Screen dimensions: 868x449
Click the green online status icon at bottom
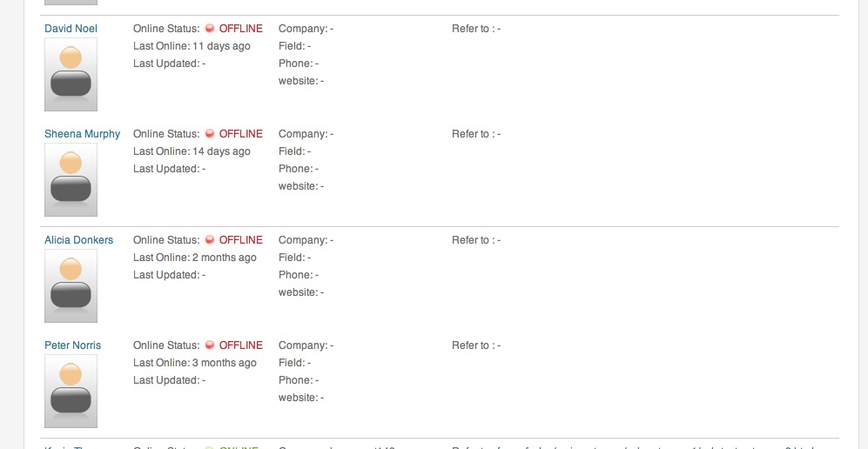click(x=209, y=446)
